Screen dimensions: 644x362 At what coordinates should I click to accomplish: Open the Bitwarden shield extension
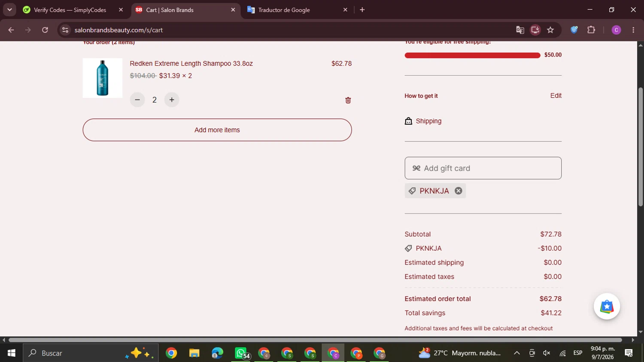(x=574, y=30)
